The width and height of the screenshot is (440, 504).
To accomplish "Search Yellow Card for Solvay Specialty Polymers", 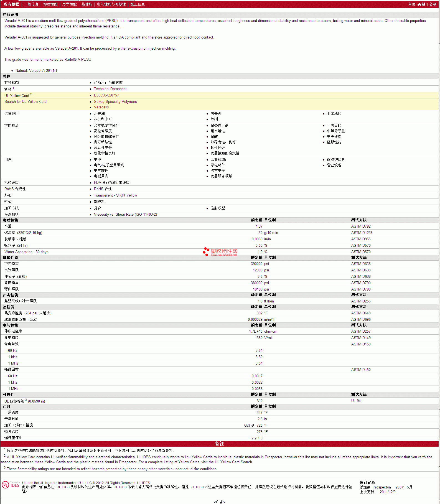I will [115, 101].
